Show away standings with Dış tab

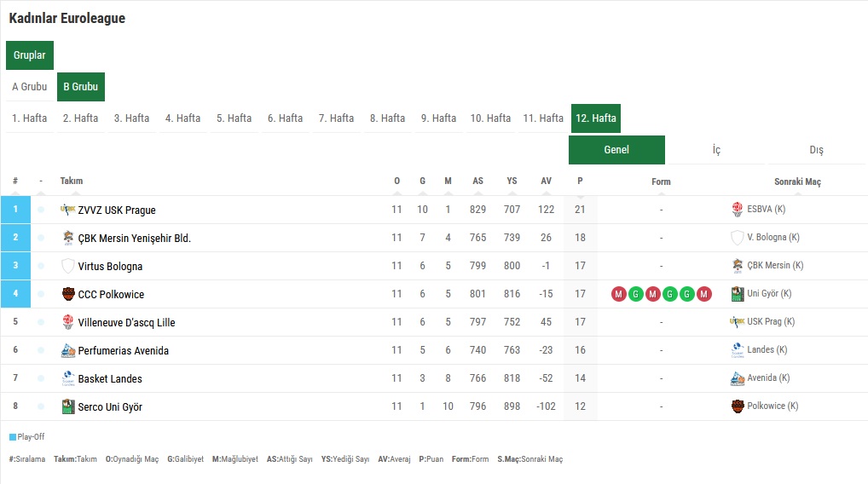click(816, 150)
